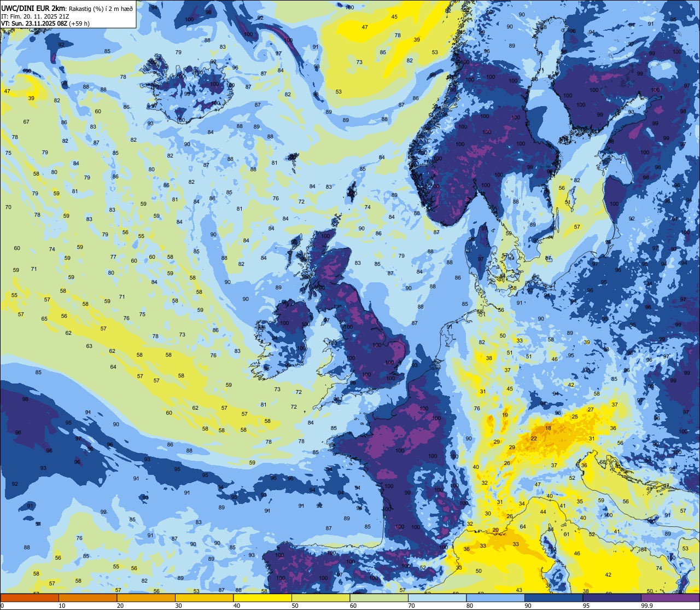The height and width of the screenshot is (610, 700).
Task: Select the legend swatch between 50 and 60
Action: 320,597
